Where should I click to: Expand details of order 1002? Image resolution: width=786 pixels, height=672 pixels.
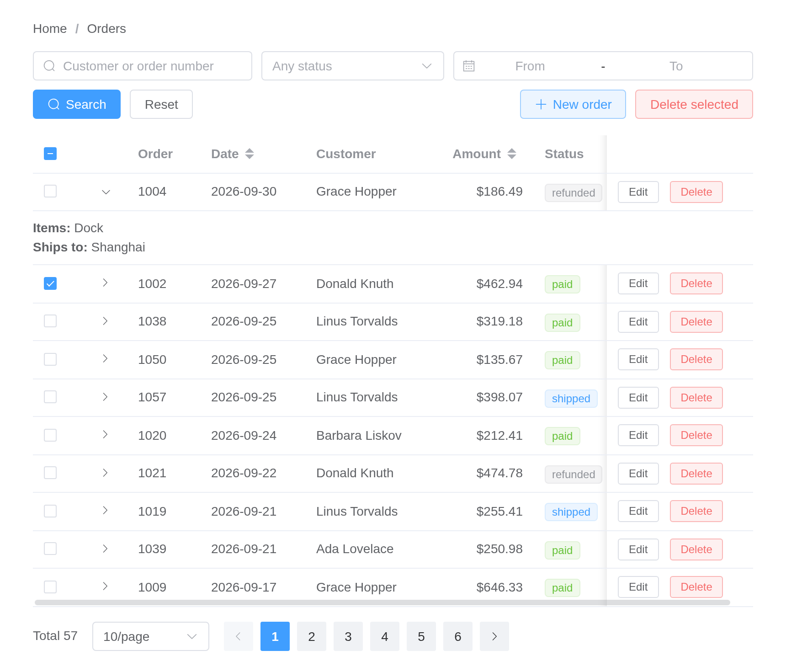(106, 283)
